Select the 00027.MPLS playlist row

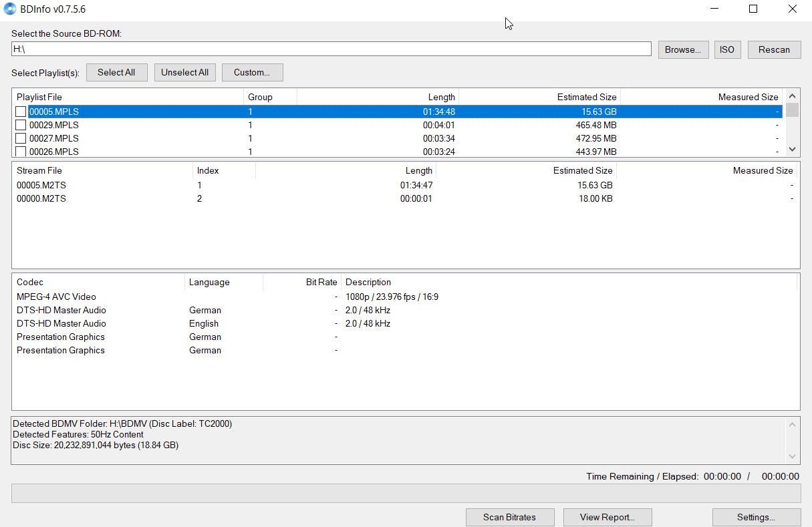pyautogui.click(x=399, y=138)
